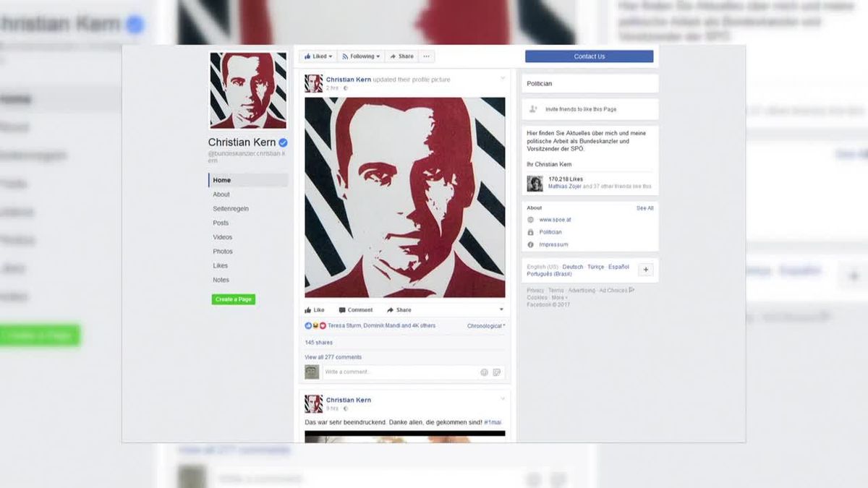The image size is (868, 488).
Task: Select Home in the page sidebar
Action: [248, 180]
